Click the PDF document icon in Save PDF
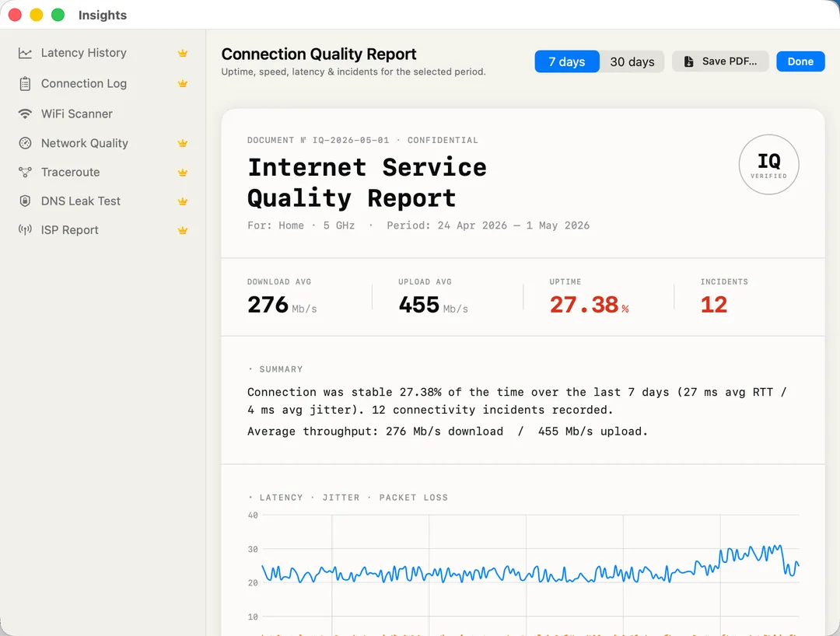The height and width of the screenshot is (636, 840). (689, 61)
